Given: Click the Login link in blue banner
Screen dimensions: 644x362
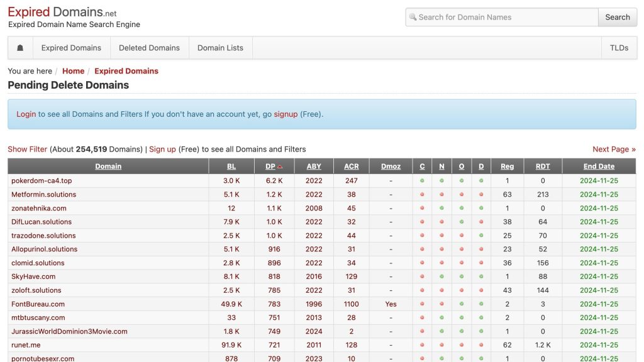Looking at the screenshot, I should 26,114.
